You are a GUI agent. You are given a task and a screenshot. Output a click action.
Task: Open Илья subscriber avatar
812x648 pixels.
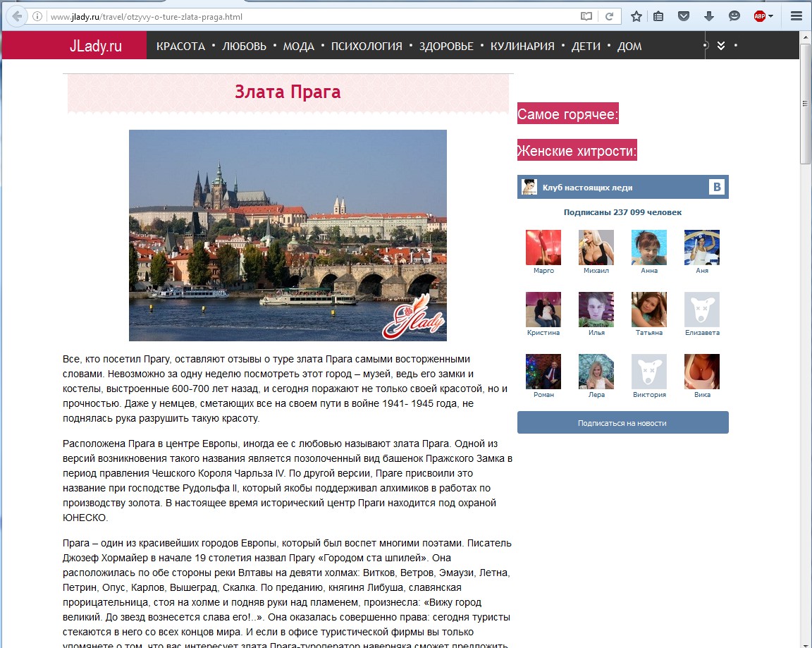596,310
